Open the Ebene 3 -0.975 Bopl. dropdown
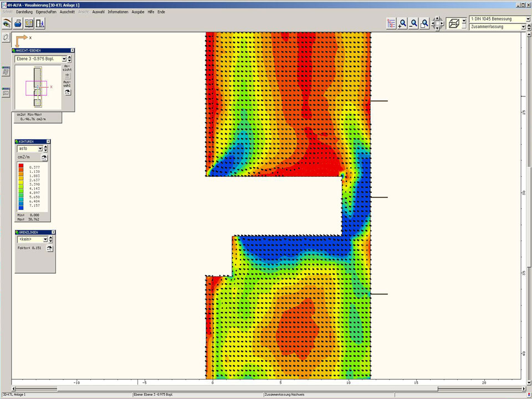The image size is (532, 399). [64, 58]
